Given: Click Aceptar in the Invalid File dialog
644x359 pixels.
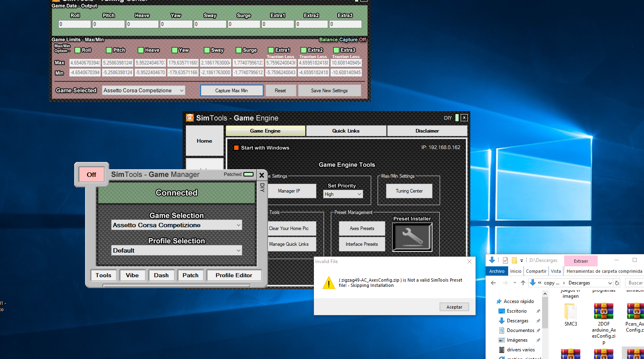Looking at the screenshot, I should [x=454, y=307].
